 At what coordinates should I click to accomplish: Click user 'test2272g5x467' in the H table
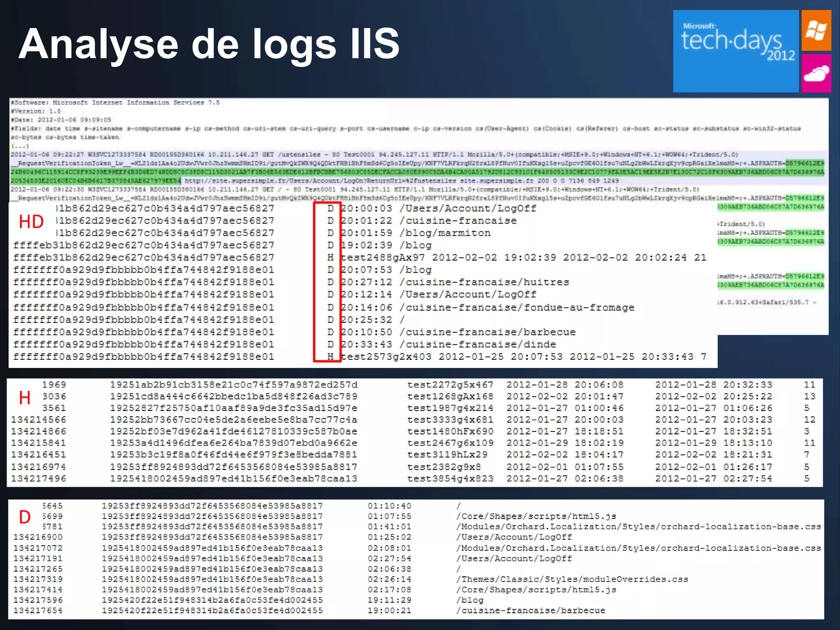450,385
